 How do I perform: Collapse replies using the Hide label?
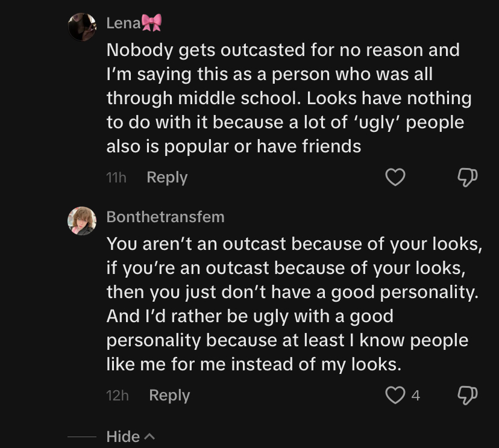click(123, 437)
